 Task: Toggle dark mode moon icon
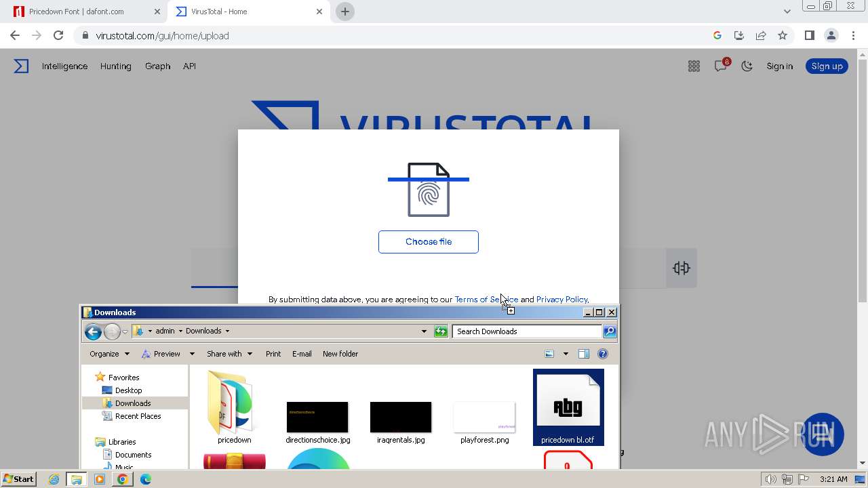[x=747, y=66]
